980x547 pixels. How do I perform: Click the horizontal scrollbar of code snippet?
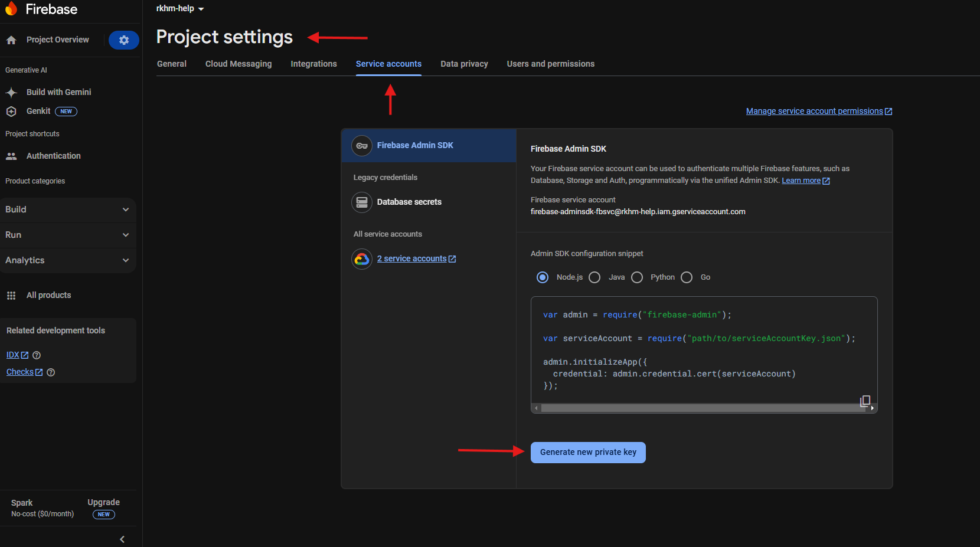(703, 408)
